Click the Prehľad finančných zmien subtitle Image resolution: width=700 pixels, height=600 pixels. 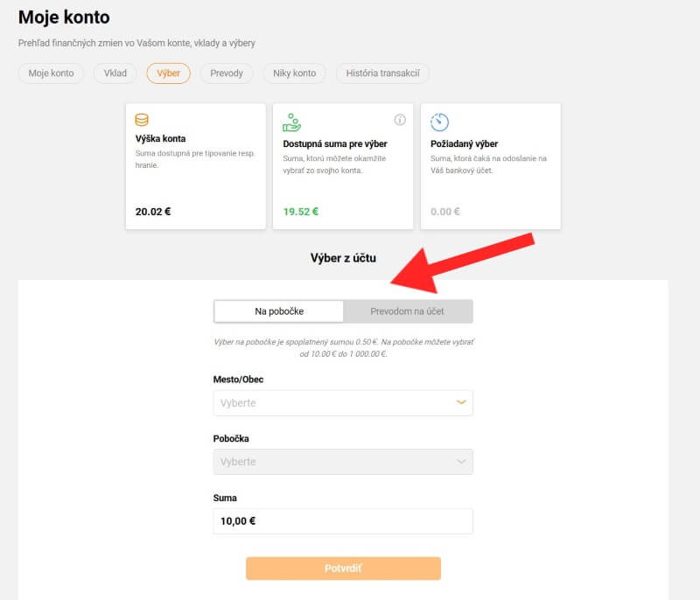point(136,43)
